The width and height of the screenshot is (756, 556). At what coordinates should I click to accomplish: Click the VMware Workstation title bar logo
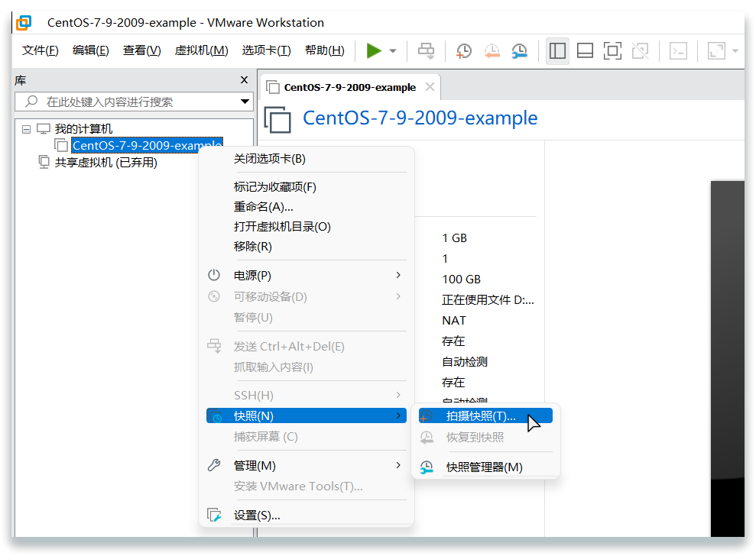tap(24, 23)
